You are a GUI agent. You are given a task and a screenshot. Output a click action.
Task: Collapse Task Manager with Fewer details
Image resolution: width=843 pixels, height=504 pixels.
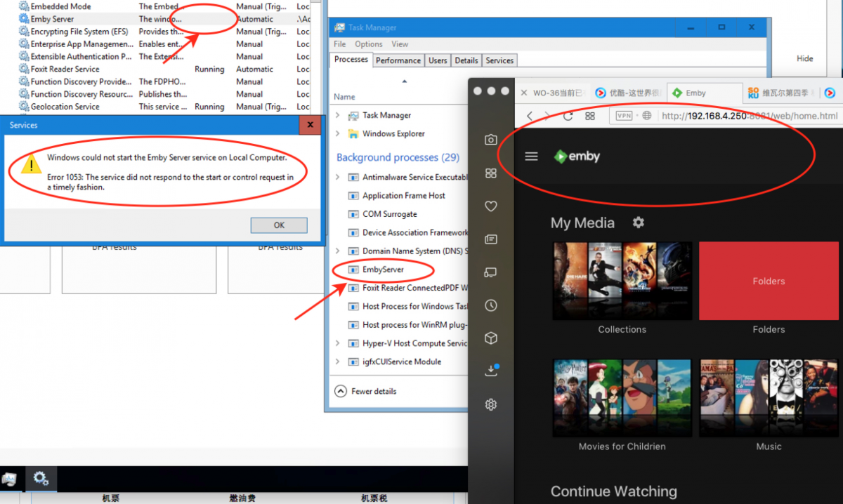click(366, 391)
